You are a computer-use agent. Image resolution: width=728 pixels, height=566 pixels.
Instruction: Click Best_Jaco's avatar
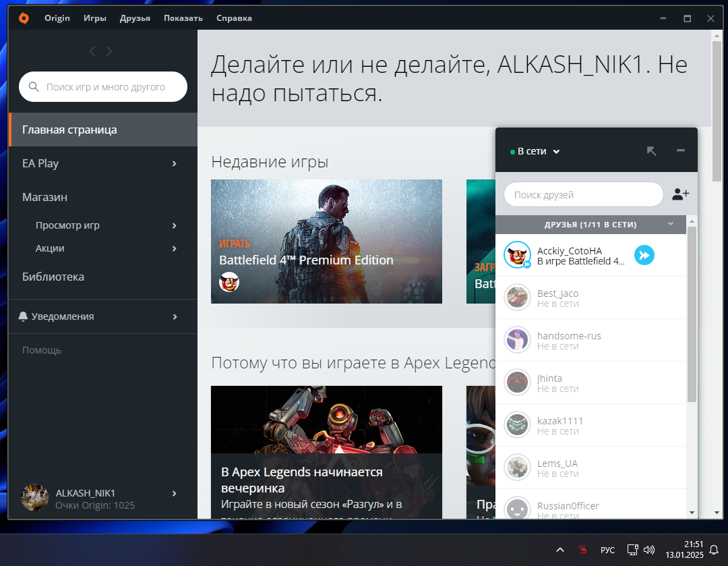click(517, 298)
